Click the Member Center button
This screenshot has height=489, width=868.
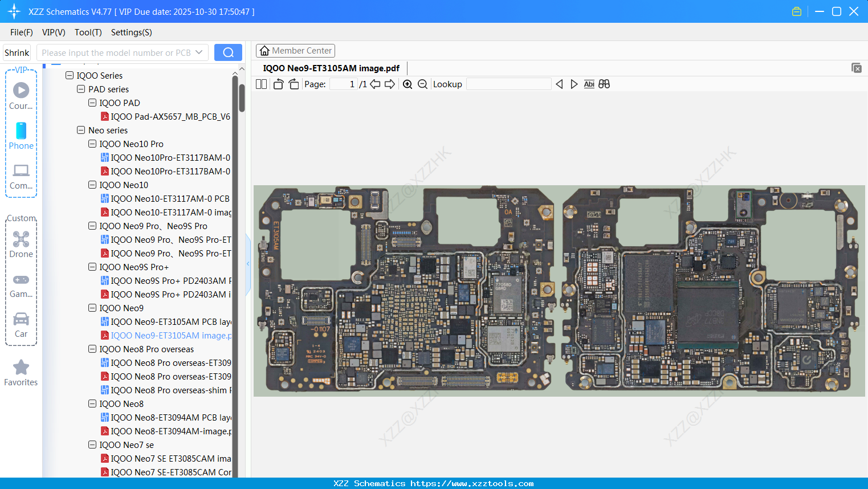coord(295,51)
